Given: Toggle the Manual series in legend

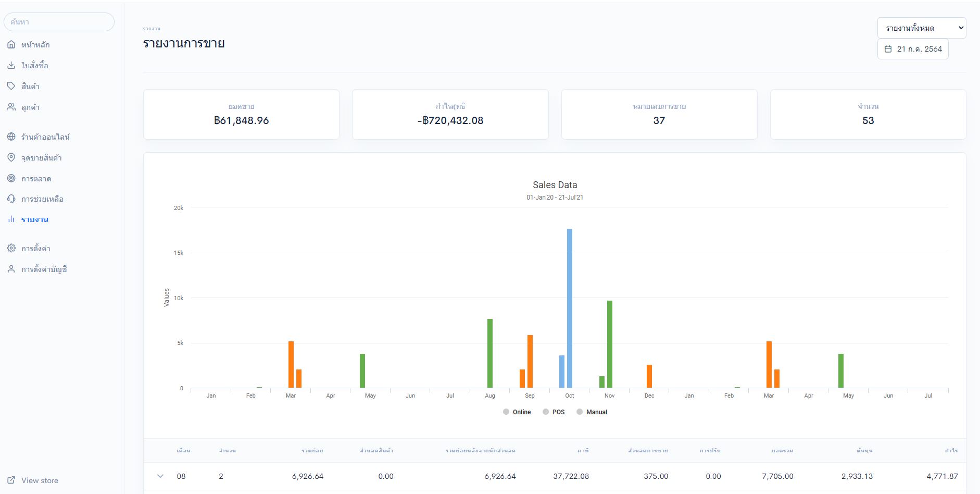Looking at the screenshot, I should click(592, 412).
